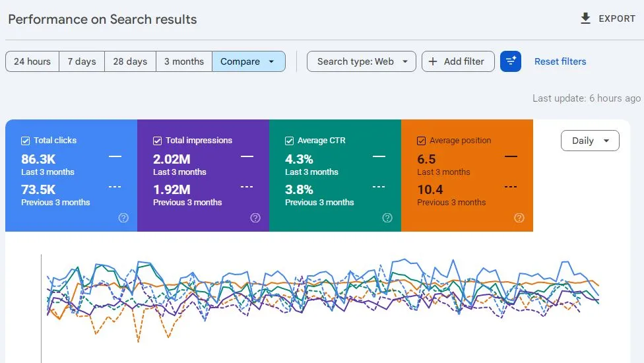Click the 2.02M impressions value
Image resolution: width=644 pixels, height=363 pixels.
pos(172,159)
